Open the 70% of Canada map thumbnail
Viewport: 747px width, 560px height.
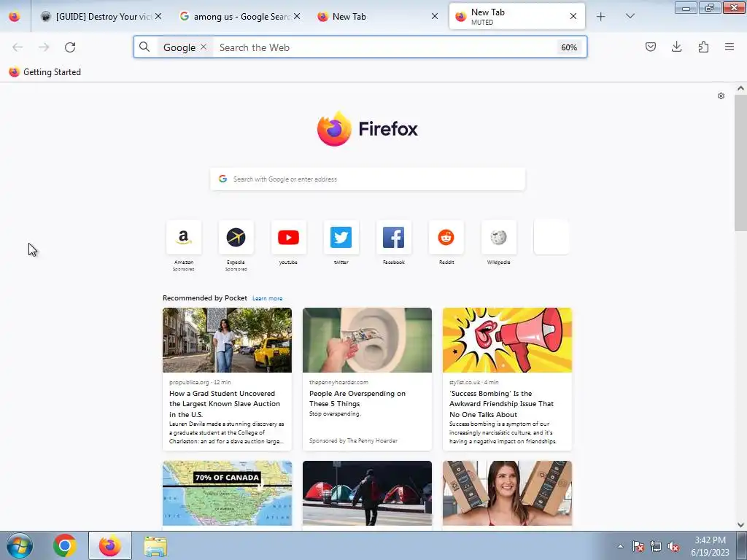(227, 494)
